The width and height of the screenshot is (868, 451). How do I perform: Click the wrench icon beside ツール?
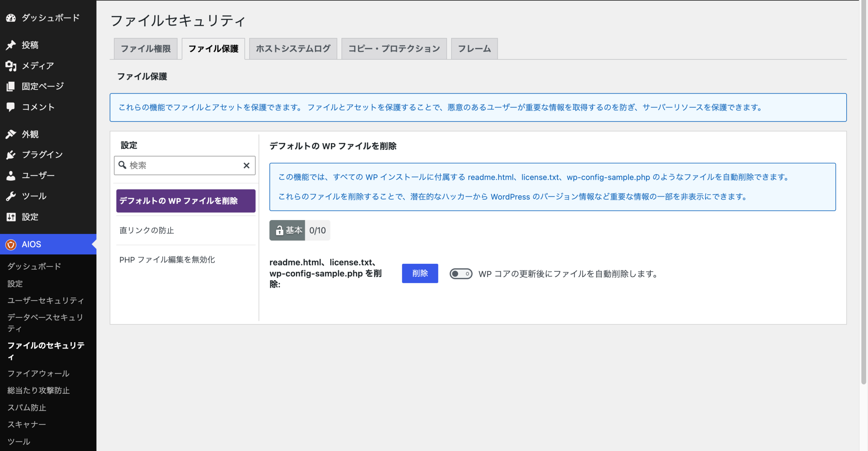pos(11,196)
